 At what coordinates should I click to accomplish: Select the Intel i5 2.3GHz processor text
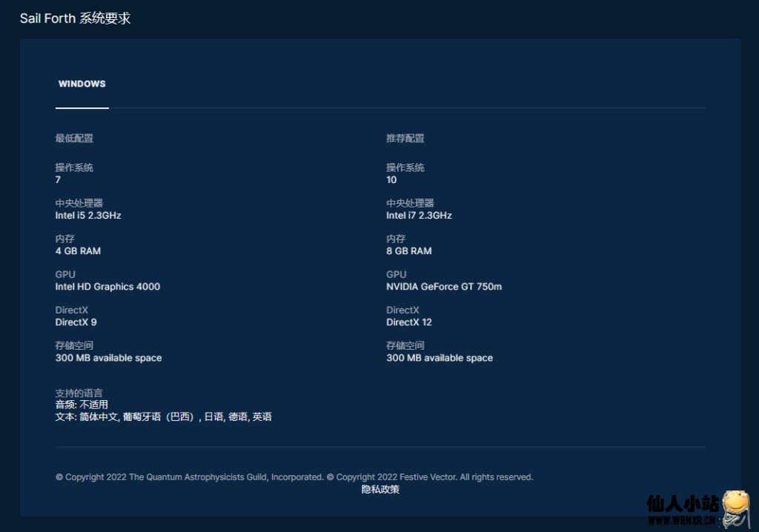pos(88,216)
